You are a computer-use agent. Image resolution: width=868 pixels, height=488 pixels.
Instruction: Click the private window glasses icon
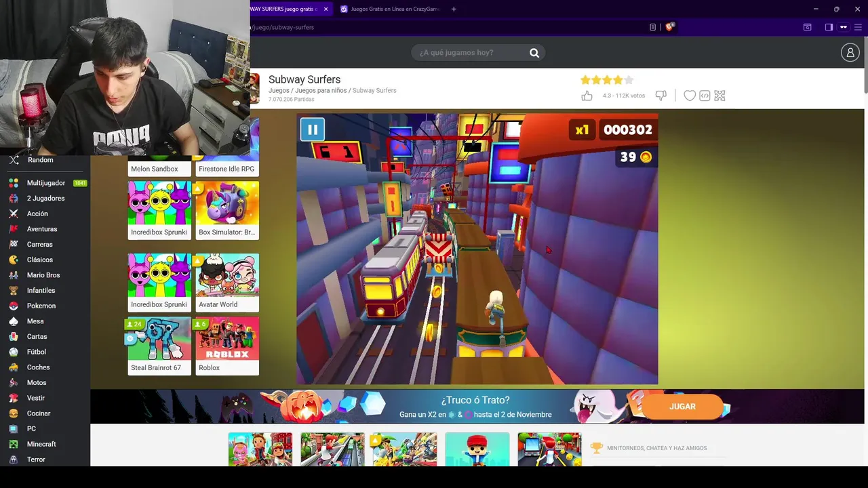point(844,27)
